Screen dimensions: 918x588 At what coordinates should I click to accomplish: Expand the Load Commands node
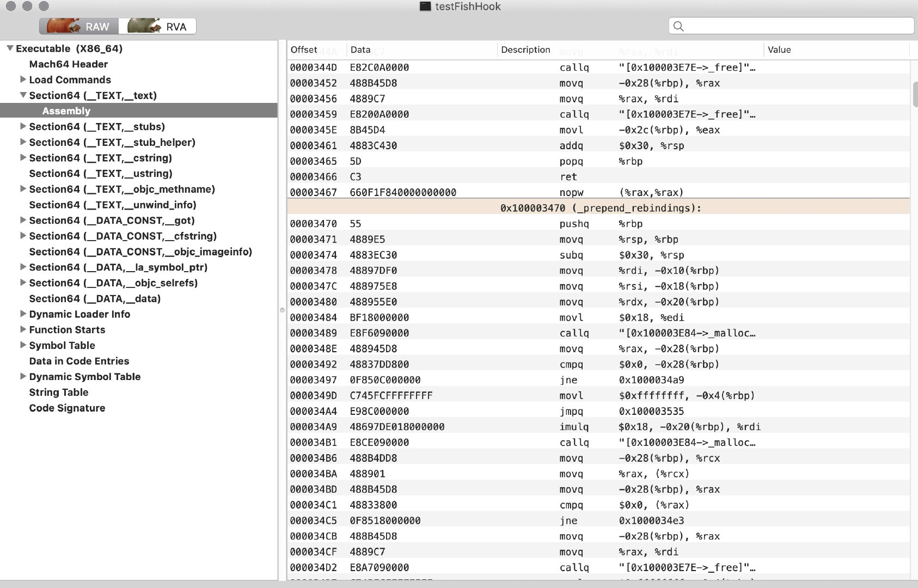pos(23,79)
